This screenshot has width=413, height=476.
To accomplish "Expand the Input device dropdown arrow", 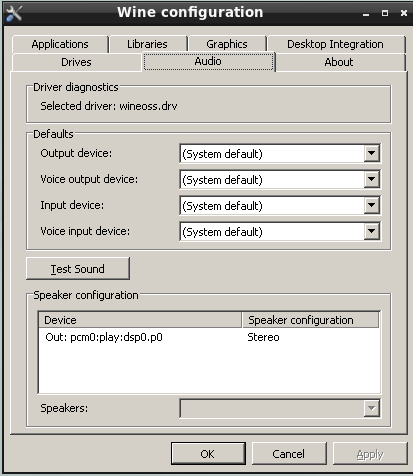I will pyautogui.click(x=371, y=206).
